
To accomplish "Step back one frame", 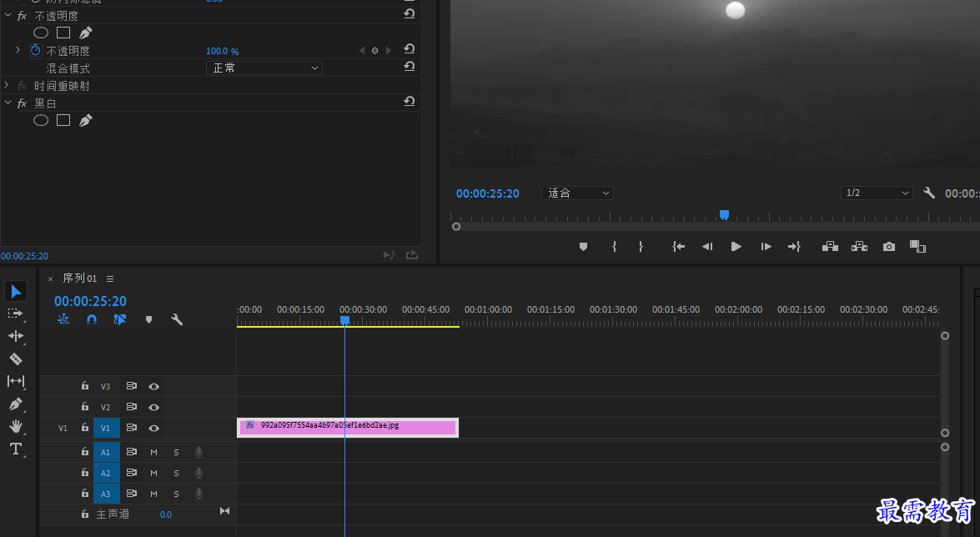I will coord(707,247).
